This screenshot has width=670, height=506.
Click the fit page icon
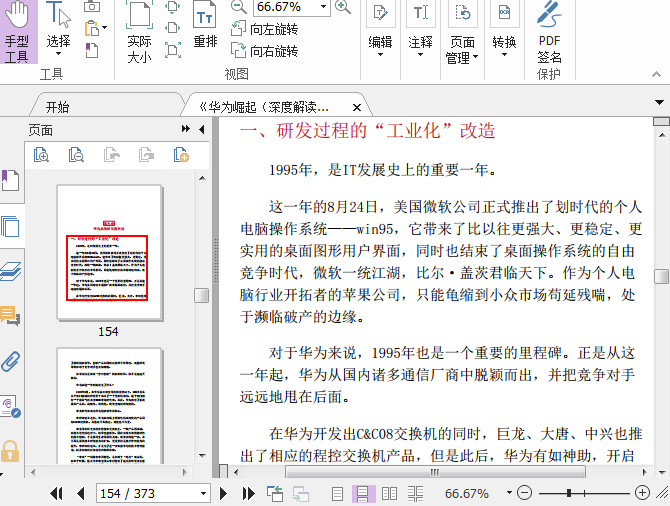click(x=173, y=6)
